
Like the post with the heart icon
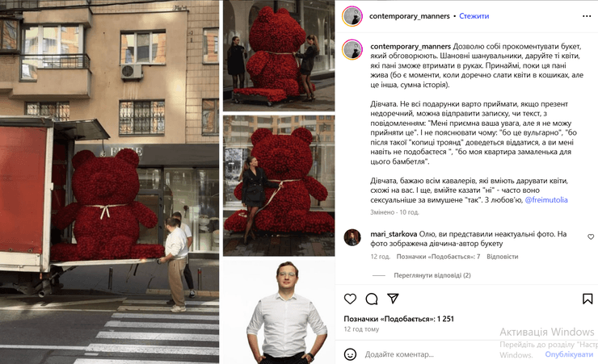(x=350, y=299)
